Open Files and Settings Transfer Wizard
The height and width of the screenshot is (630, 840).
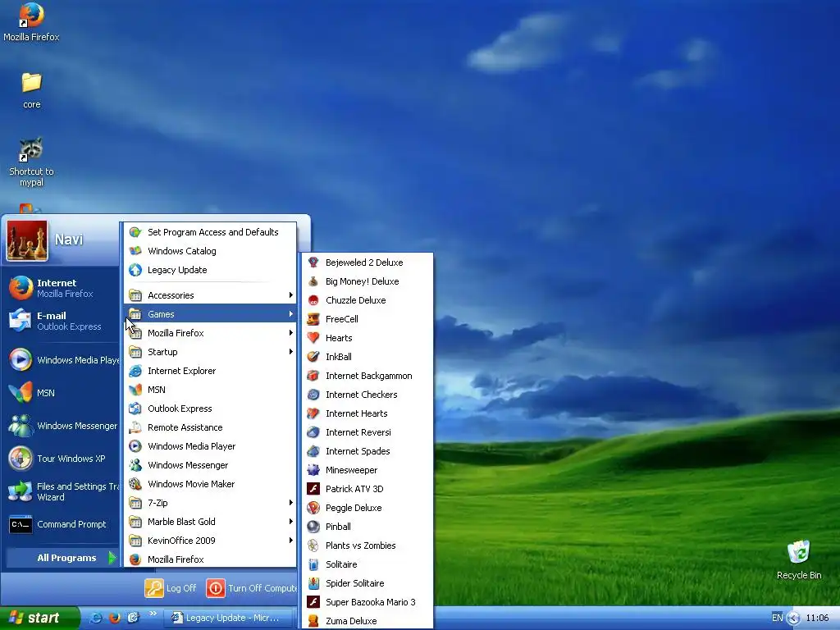pos(61,491)
